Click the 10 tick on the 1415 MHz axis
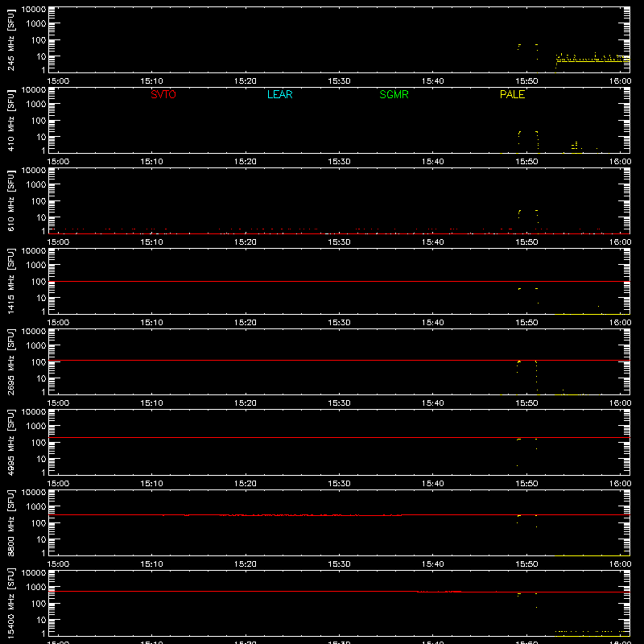This screenshot has height=644, width=644. 41,298
